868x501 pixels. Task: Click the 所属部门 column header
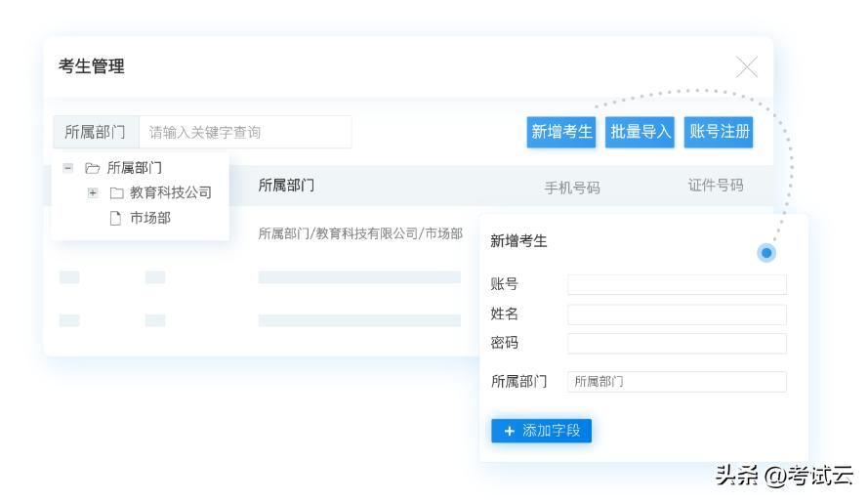pos(286,185)
